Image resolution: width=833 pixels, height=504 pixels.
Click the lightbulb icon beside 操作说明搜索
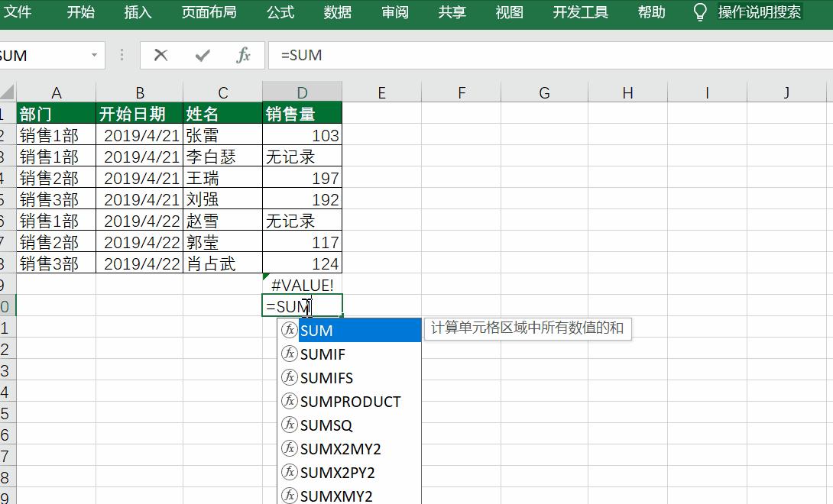[x=700, y=12]
